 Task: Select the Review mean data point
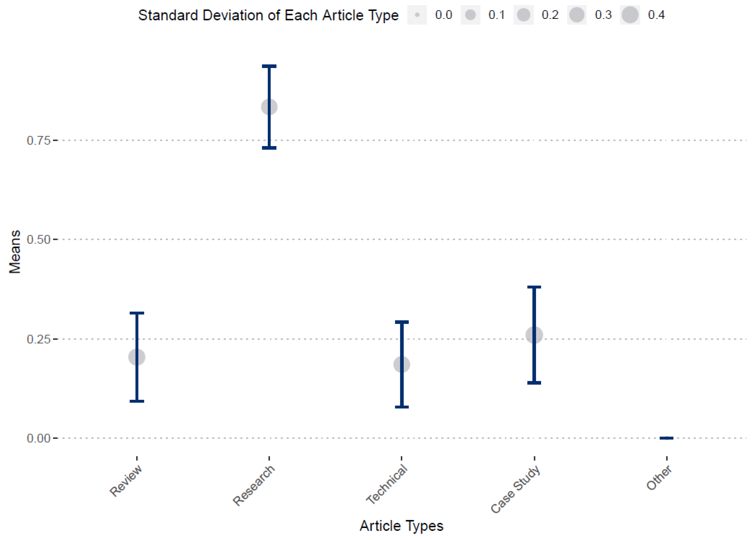137,357
